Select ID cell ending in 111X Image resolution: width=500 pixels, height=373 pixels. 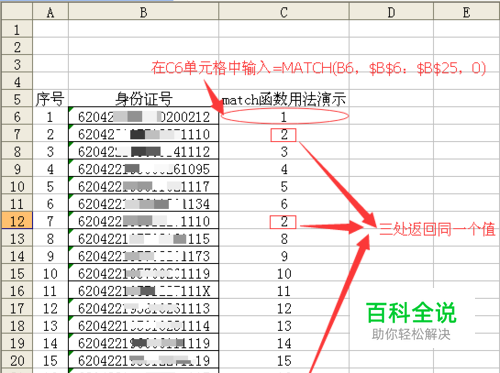point(143,291)
